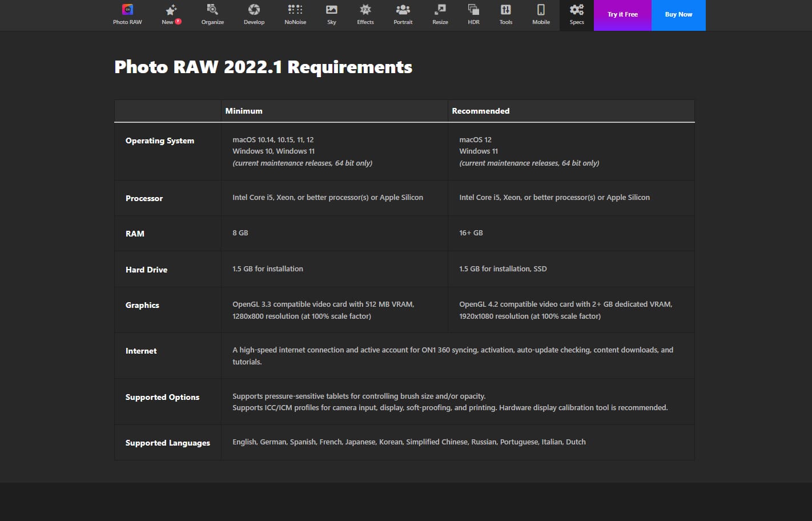
Task: Open the Photo RAW product icon
Action: click(127, 10)
